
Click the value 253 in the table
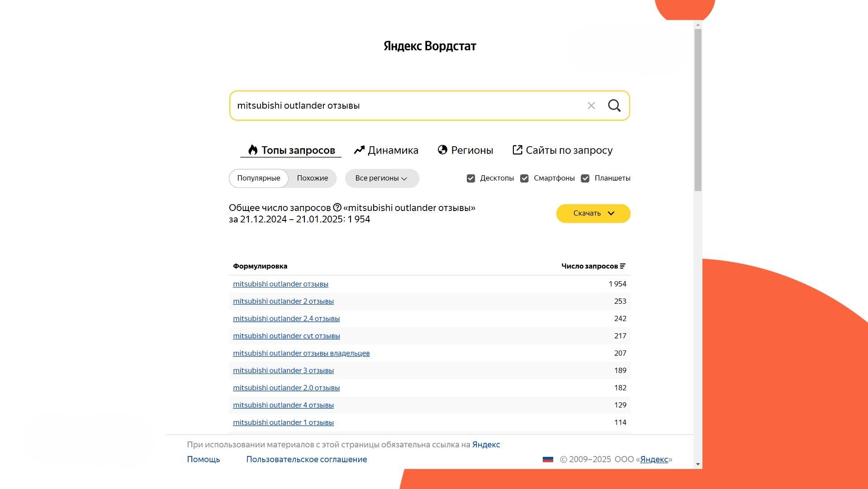point(620,302)
